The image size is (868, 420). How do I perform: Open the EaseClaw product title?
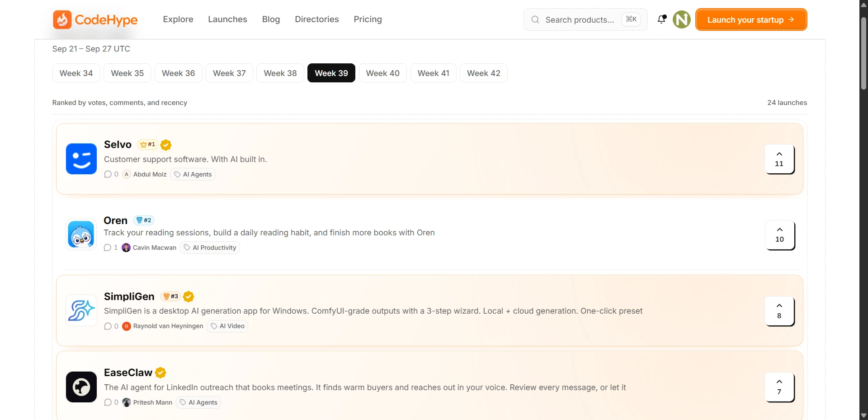pos(128,372)
